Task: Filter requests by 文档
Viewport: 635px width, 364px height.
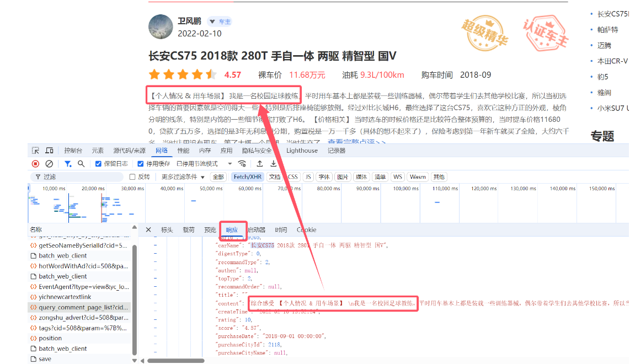Action: 275,176
